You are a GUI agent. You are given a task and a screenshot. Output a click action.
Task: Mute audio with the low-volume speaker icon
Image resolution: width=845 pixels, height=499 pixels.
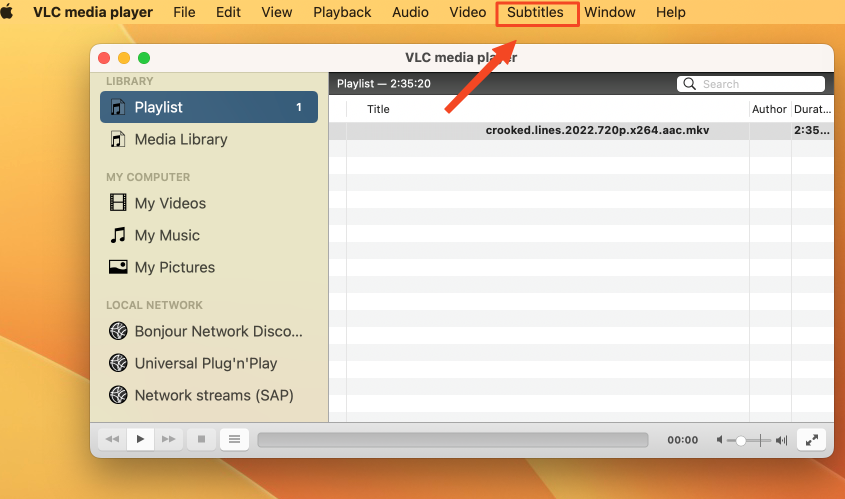pos(719,440)
